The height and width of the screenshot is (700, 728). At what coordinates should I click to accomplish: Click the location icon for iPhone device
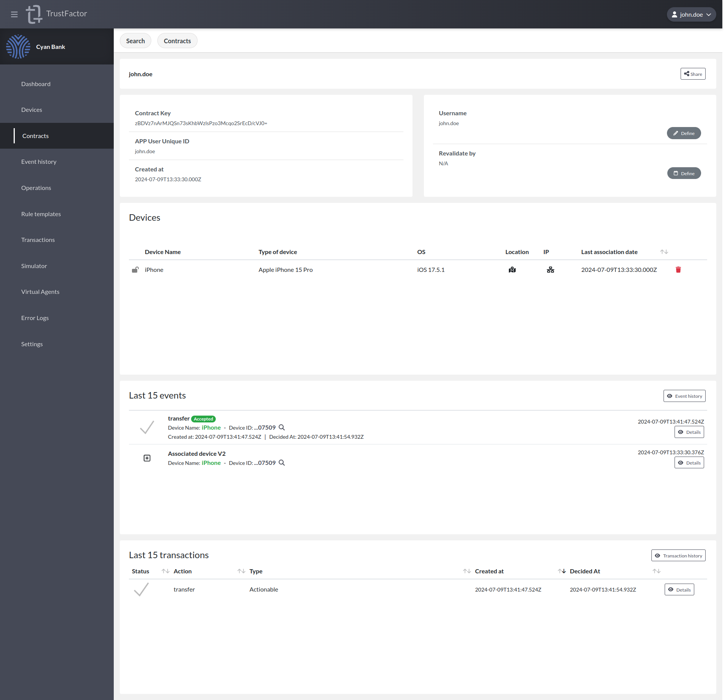[513, 270]
